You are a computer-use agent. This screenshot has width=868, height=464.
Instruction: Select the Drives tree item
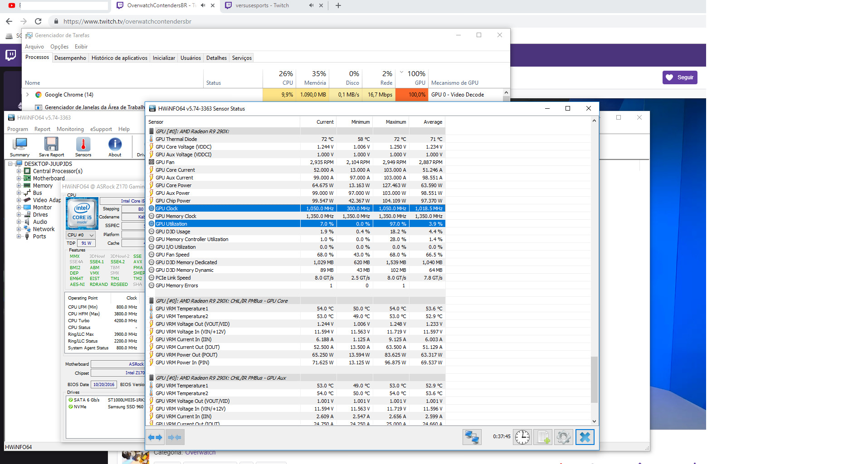tap(40, 215)
